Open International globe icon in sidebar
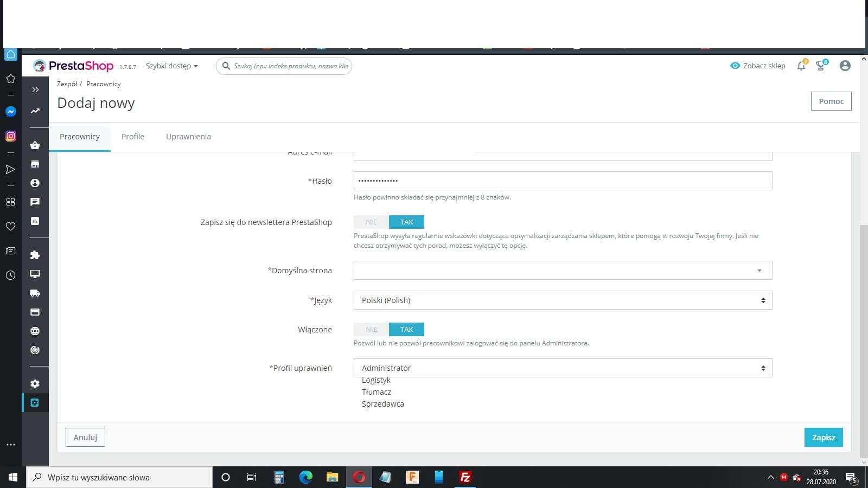Image resolution: width=868 pixels, height=488 pixels. tap(35, 331)
